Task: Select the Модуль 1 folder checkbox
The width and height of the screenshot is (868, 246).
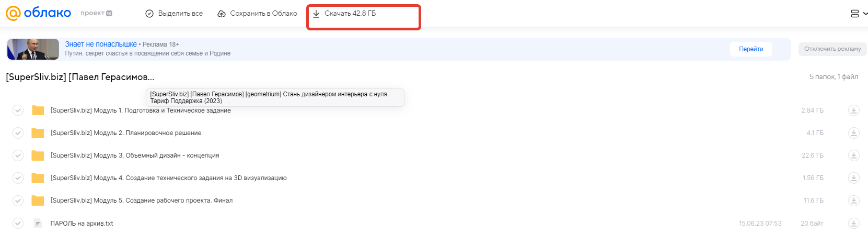Action: click(18, 110)
